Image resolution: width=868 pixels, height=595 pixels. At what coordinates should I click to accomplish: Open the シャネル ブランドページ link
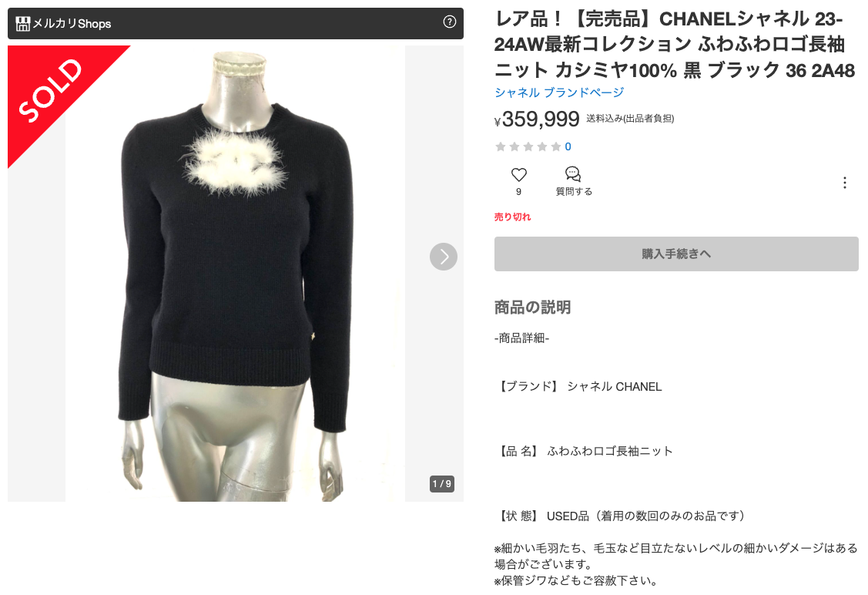click(559, 92)
